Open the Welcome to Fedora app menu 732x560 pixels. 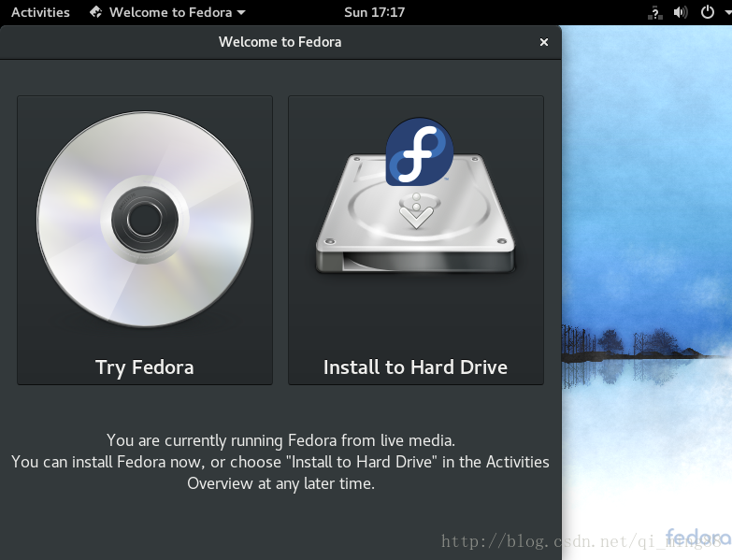coord(167,12)
